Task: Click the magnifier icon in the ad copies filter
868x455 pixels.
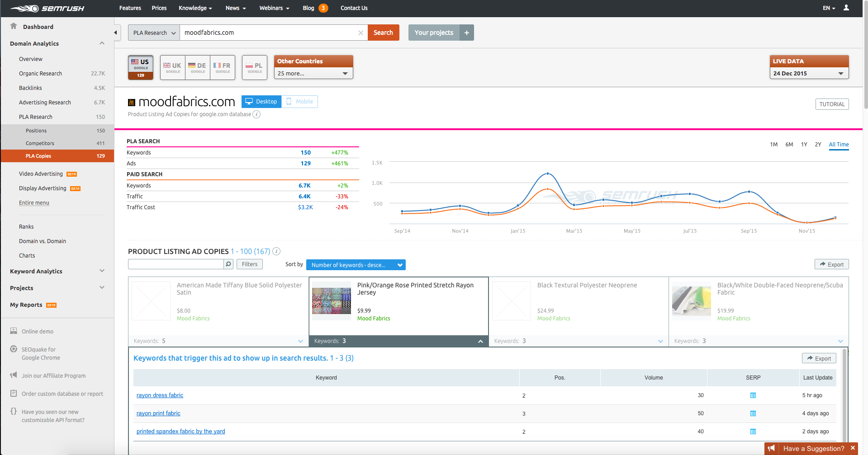Action: (228, 264)
